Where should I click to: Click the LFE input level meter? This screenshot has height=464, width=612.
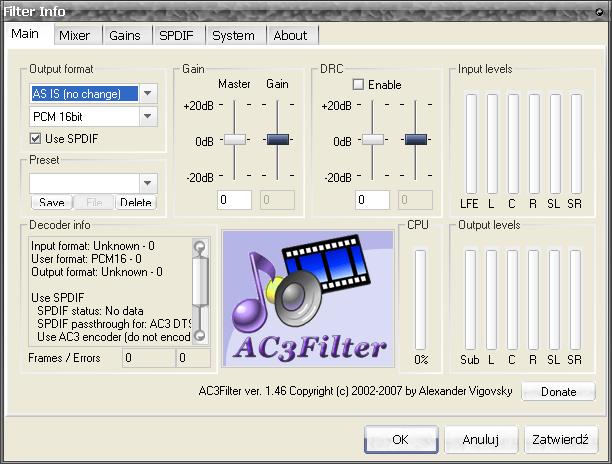pyautogui.click(x=471, y=144)
